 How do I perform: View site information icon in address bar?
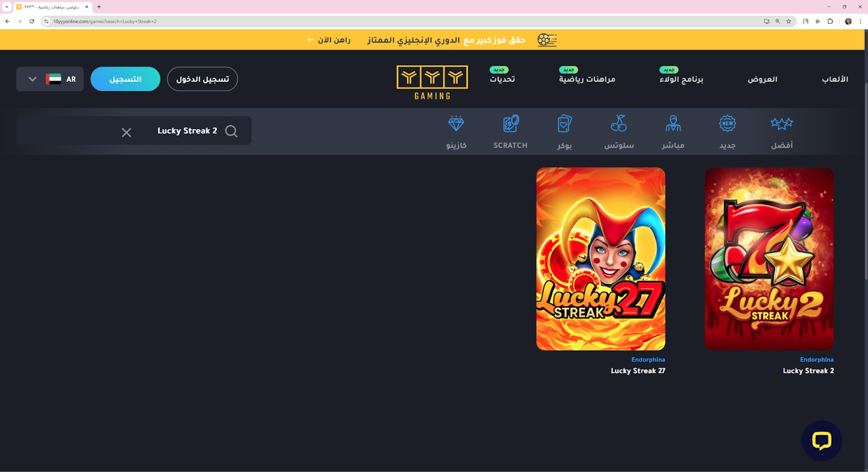point(47,21)
